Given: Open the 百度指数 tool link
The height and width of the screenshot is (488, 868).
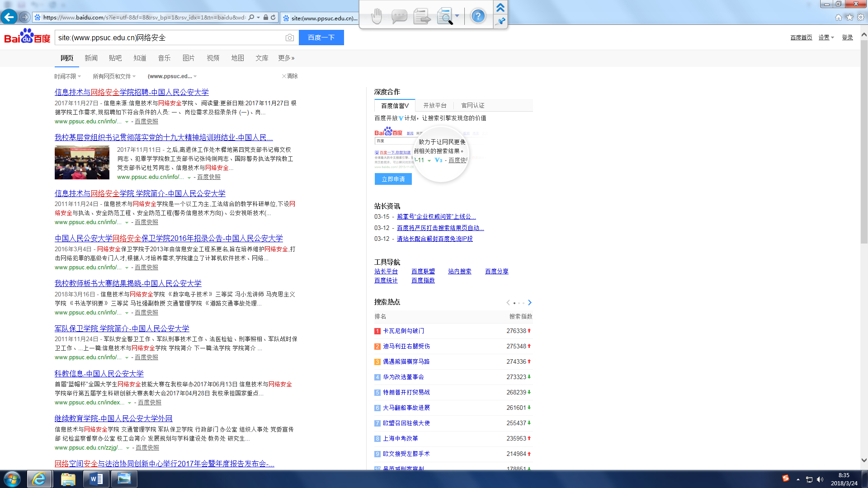Looking at the screenshot, I should 423,280.
